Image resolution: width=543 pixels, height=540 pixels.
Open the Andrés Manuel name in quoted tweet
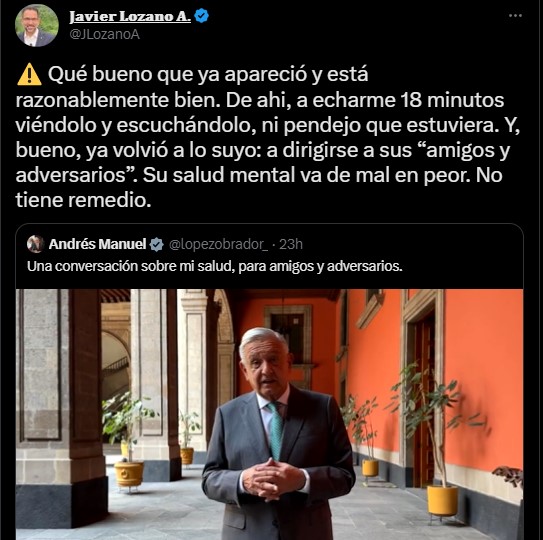[x=97, y=244]
